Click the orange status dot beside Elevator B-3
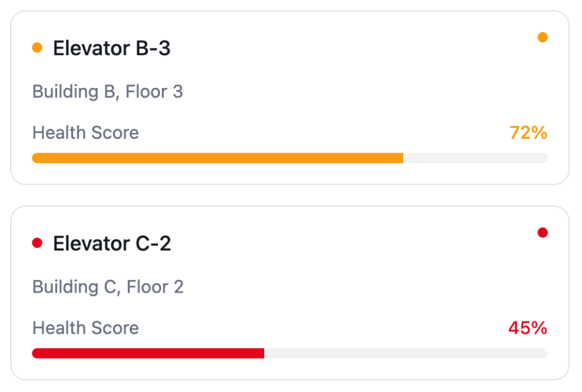582x392 pixels. click(37, 48)
